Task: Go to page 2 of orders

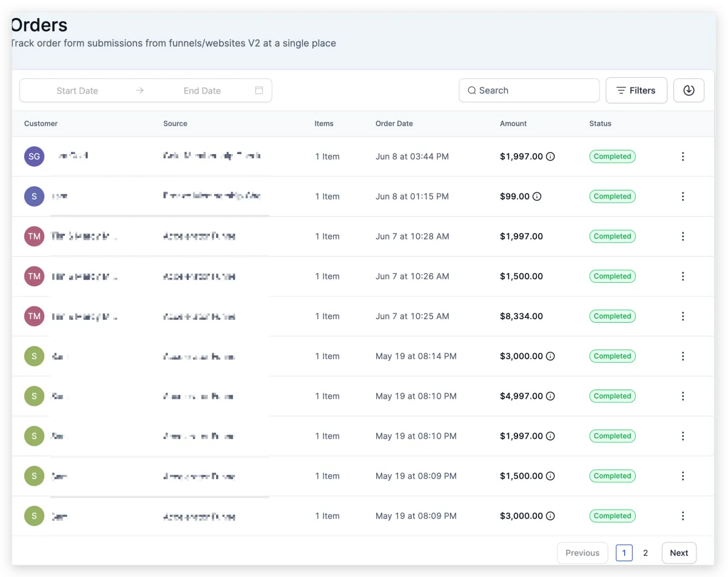Action: click(x=645, y=553)
